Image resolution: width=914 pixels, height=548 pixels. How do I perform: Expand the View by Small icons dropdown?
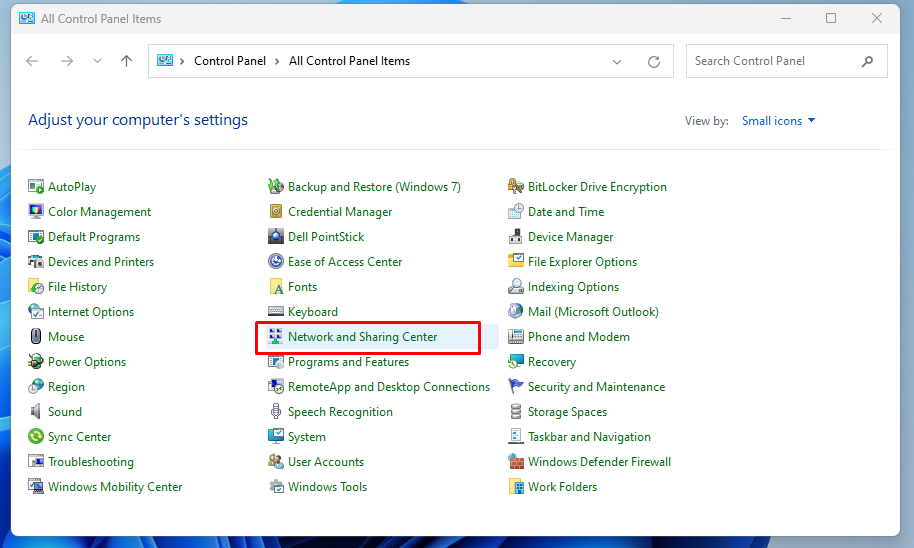coord(778,121)
